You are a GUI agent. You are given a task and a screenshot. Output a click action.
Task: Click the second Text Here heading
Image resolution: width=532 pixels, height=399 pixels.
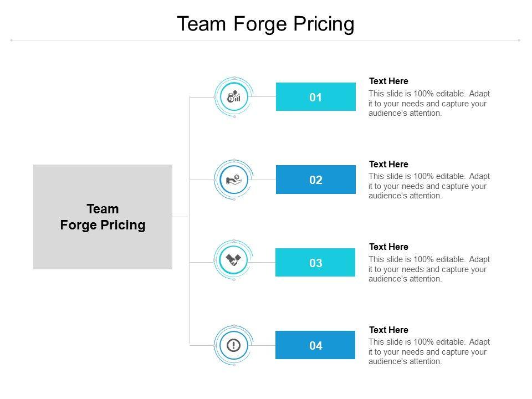coord(388,164)
